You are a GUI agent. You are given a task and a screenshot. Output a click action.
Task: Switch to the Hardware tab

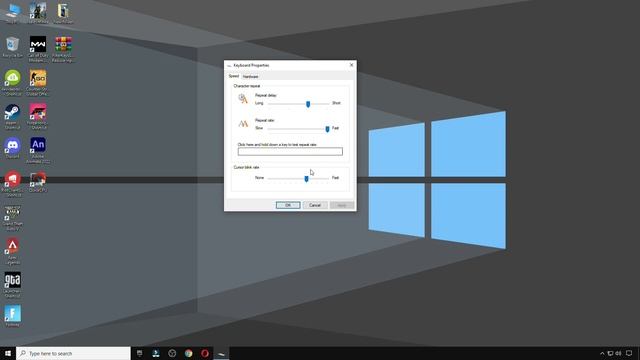250,76
